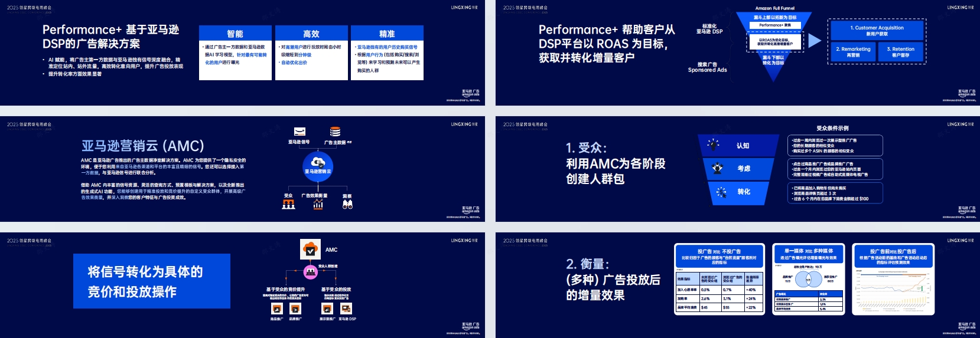This screenshot has width=980, height=338.
Task: Click the orange AMC cloud checkmark icon
Action: [x=310, y=250]
